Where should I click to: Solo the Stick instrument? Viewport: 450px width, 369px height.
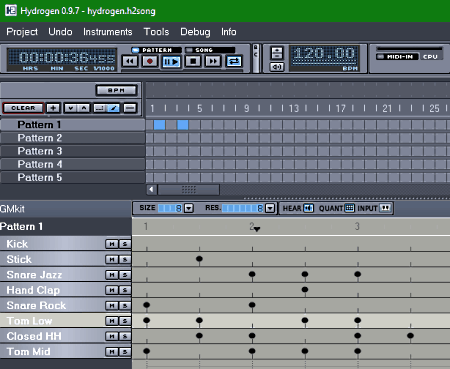[x=125, y=259]
